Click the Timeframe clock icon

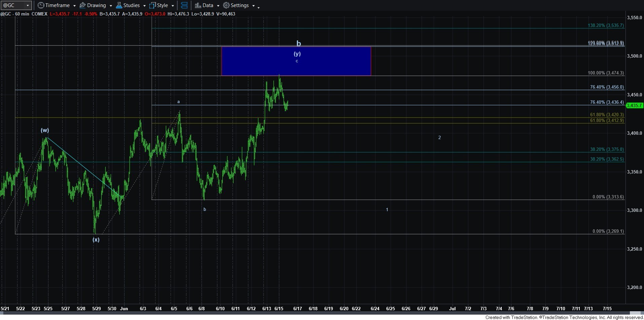click(x=41, y=5)
